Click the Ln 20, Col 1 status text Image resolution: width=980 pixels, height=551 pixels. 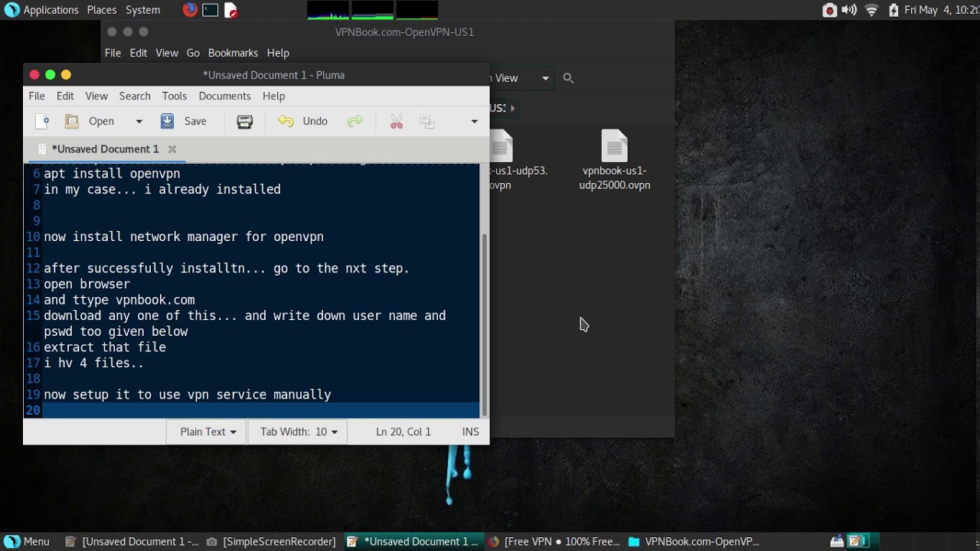[x=403, y=432]
